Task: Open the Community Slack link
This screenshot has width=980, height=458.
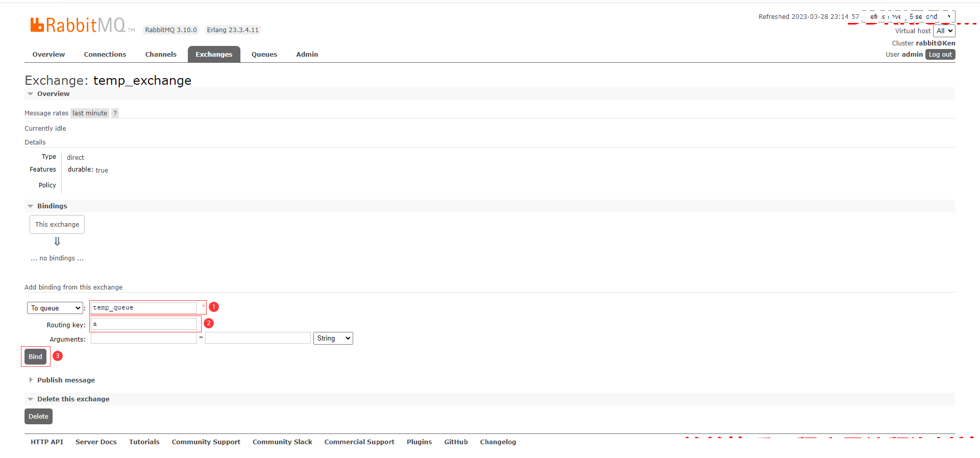Action: [282, 442]
